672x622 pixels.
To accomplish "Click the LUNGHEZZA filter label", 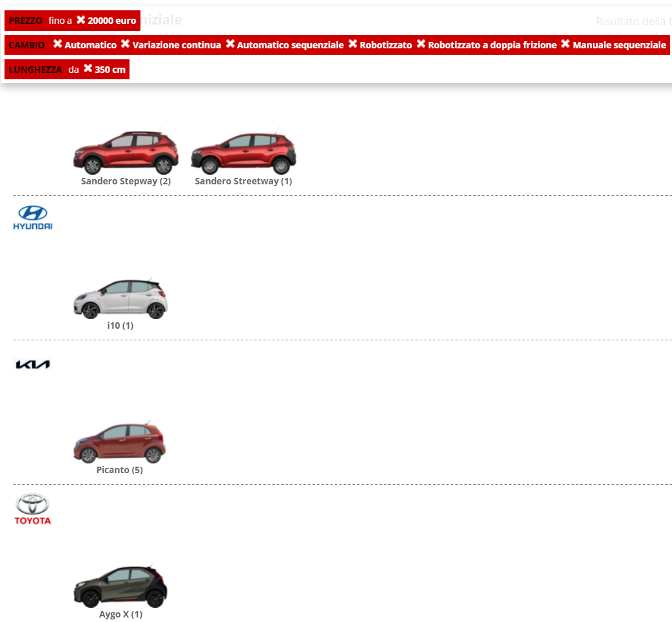I will (x=35, y=70).
